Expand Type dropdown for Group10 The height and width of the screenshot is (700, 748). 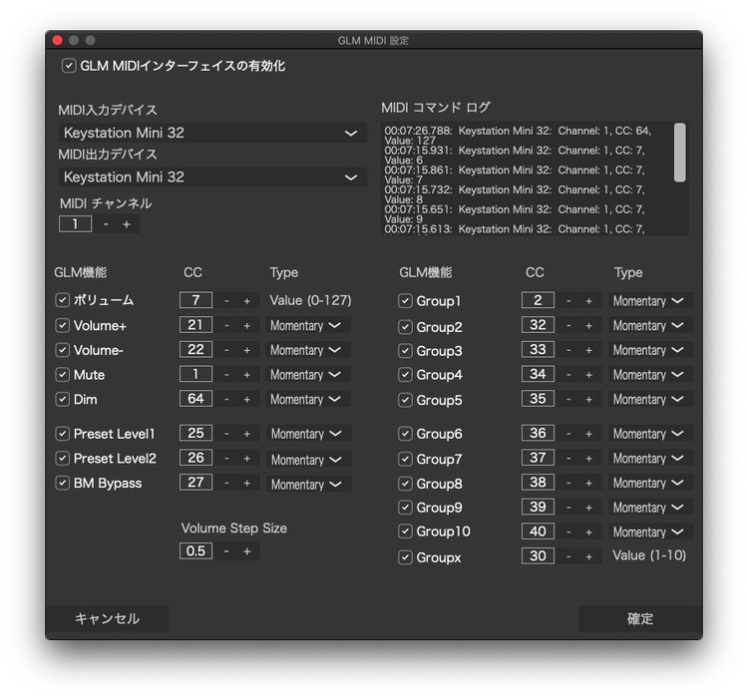click(x=650, y=532)
